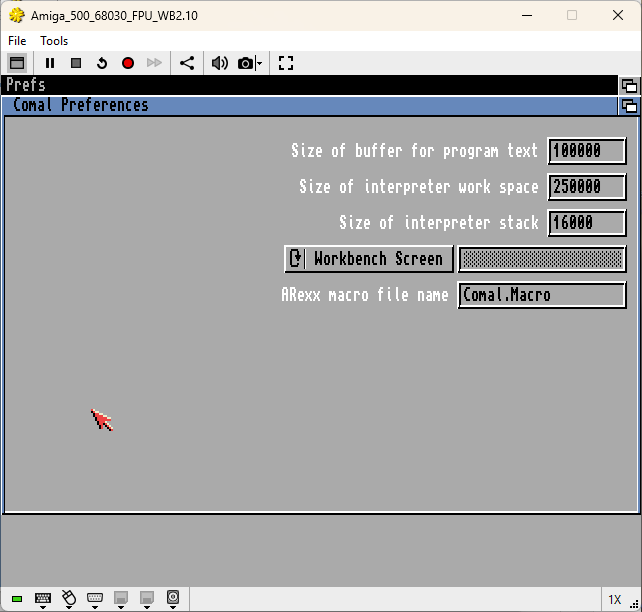This screenshot has width=642, height=612.
Task: Click the Comal Preferences window depth gadget
Action: pyautogui.click(x=629, y=106)
